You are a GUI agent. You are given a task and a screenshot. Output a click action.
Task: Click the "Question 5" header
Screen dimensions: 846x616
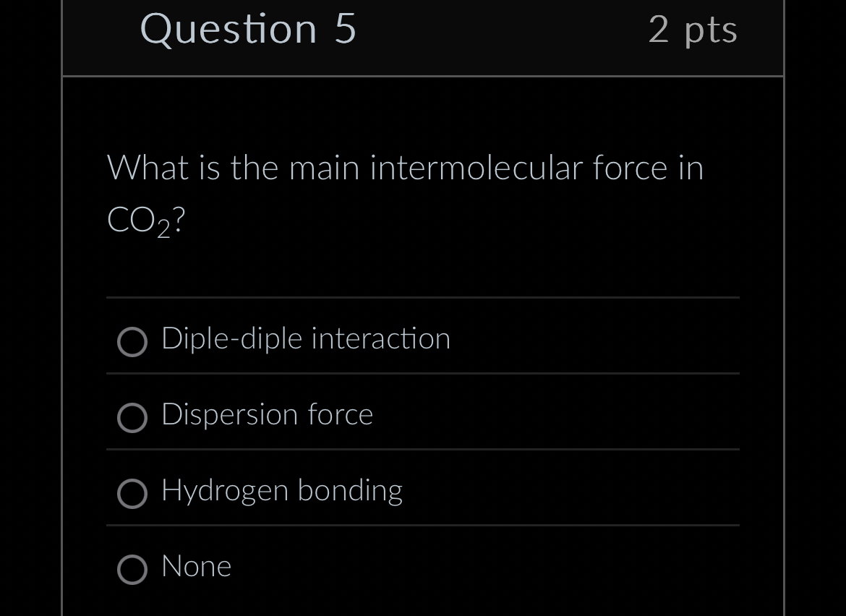[x=249, y=30]
